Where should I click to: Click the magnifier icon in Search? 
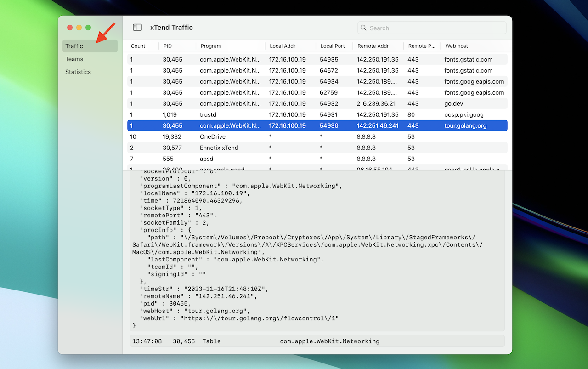(x=364, y=28)
